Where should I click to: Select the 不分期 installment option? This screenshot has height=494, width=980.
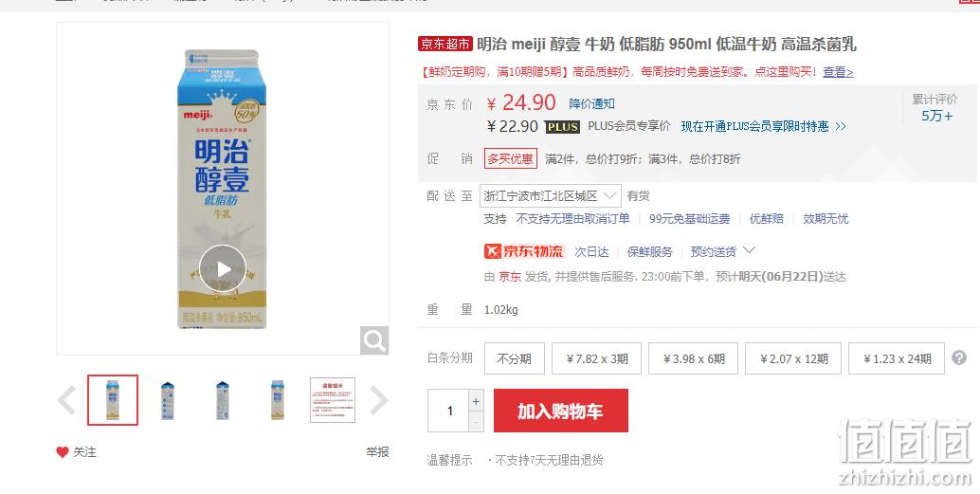[x=515, y=358]
